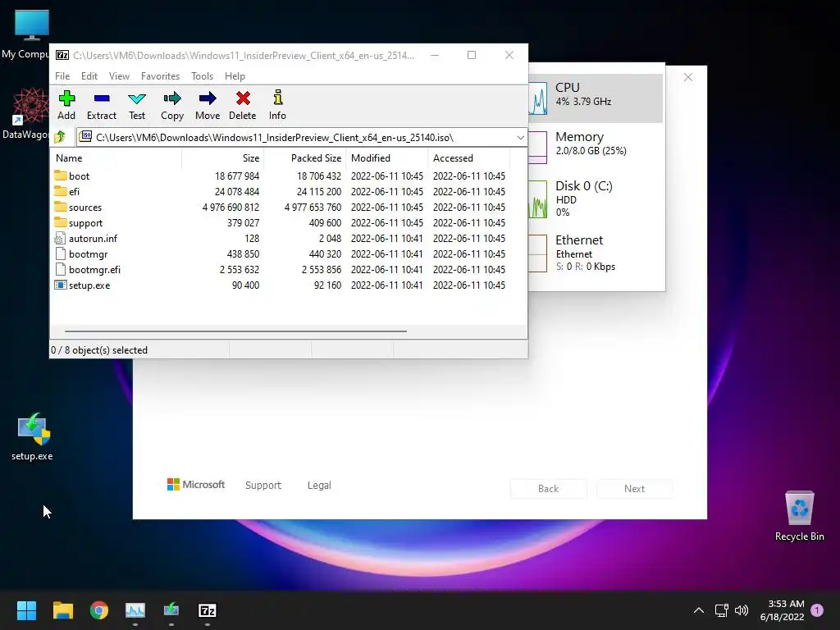Switch to Windows setup taskbar icon
Viewport: 840px width, 630px height.
point(171,610)
